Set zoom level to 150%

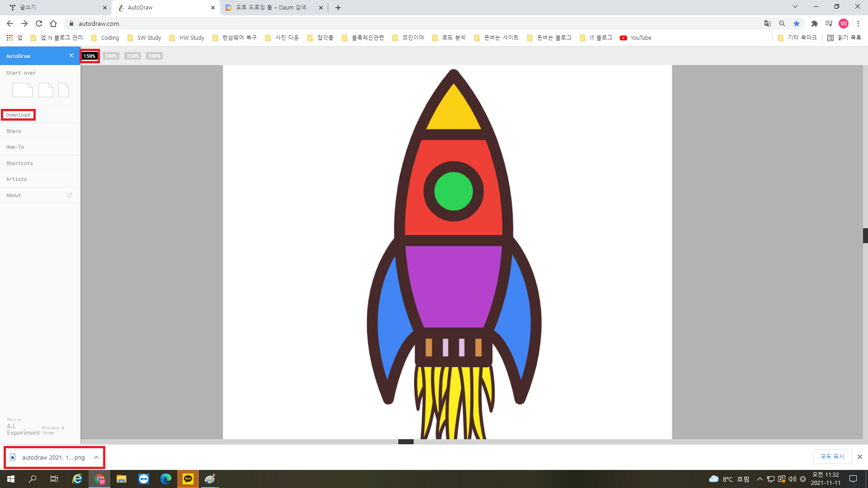click(90, 56)
